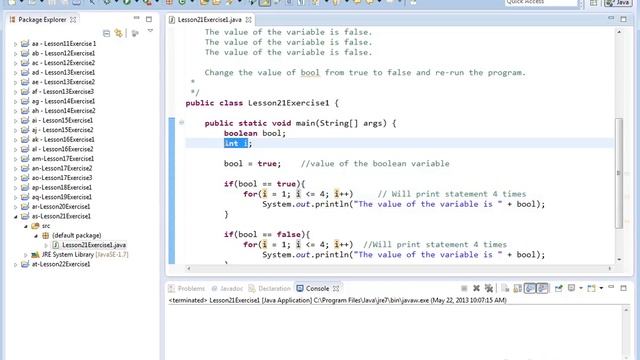Toggle Show Console When Standard Error Changes

542,289
